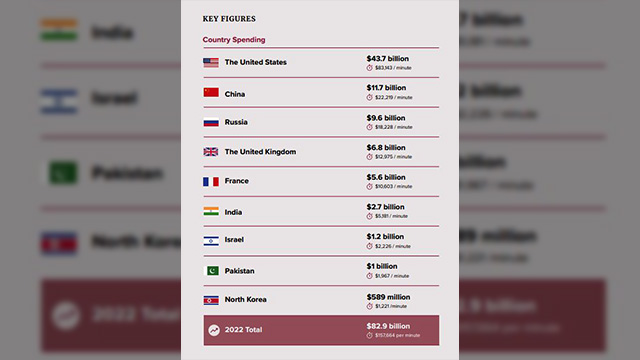
Task: Select the Country Spending heading
Action: [x=234, y=40]
